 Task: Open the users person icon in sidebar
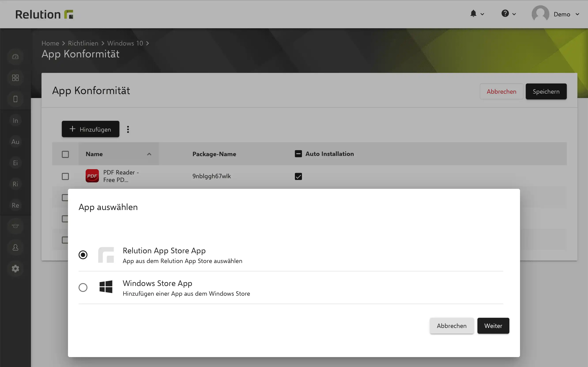click(x=15, y=248)
